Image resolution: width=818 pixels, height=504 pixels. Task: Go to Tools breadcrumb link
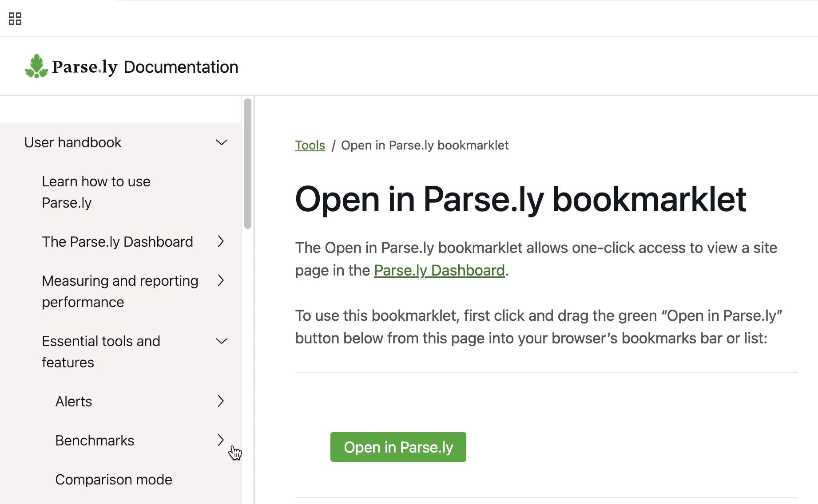click(310, 145)
